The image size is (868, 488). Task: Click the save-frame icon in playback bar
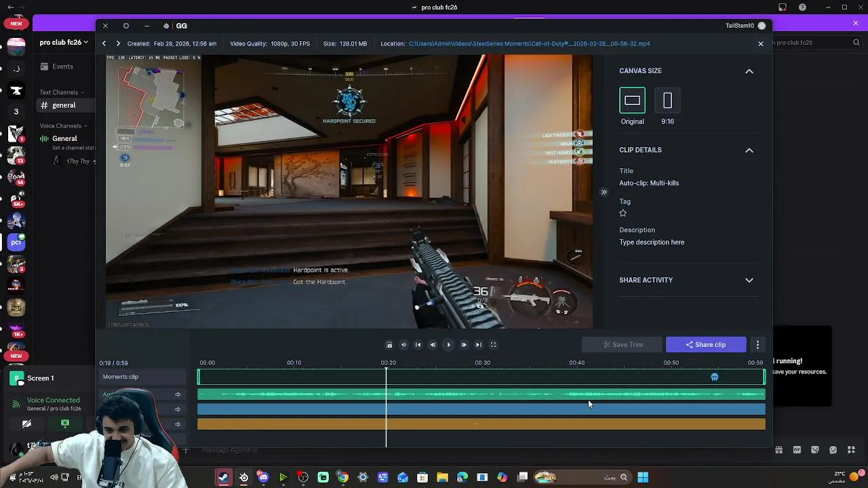point(389,345)
